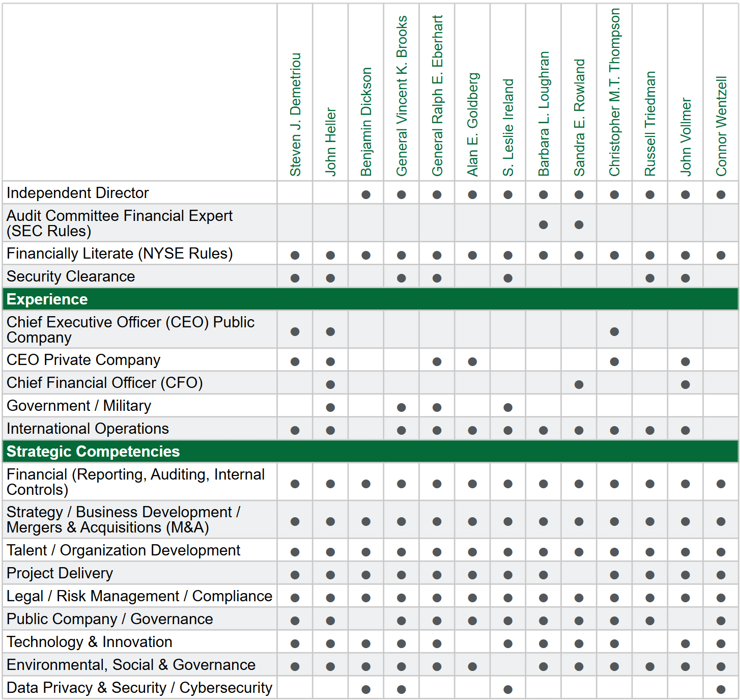Click Chief Financial Officer dot for John Heller
740x700 pixels.
(331, 384)
